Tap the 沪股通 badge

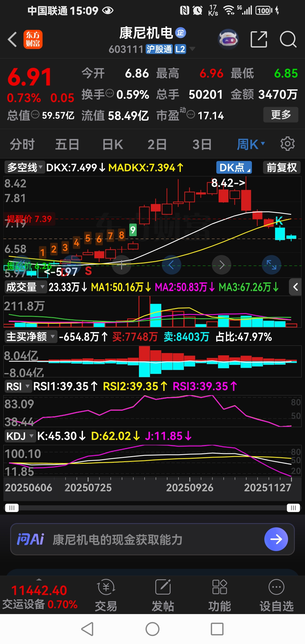point(159,49)
